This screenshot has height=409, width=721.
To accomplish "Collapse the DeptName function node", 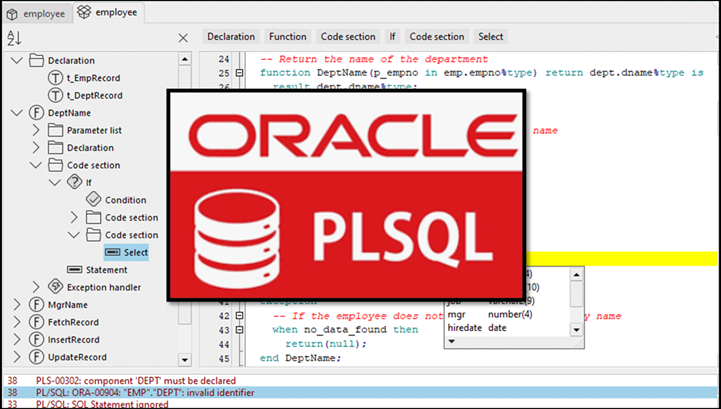I will (x=17, y=113).
